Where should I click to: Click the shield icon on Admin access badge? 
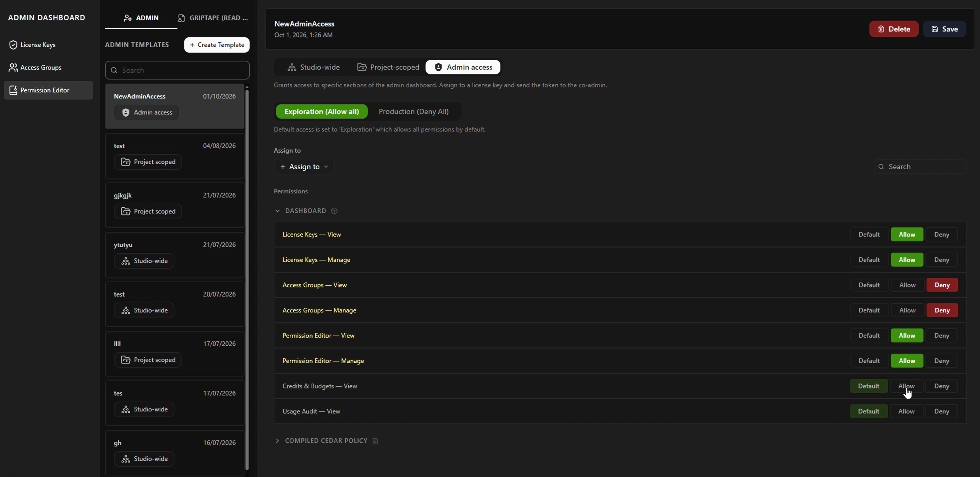[126, 112]
